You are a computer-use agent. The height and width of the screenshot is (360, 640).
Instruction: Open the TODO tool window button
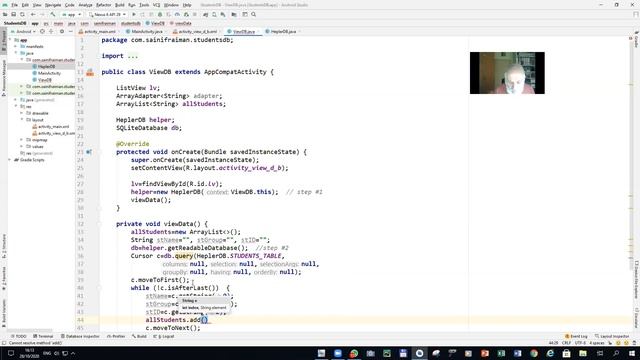click(18, 336)
